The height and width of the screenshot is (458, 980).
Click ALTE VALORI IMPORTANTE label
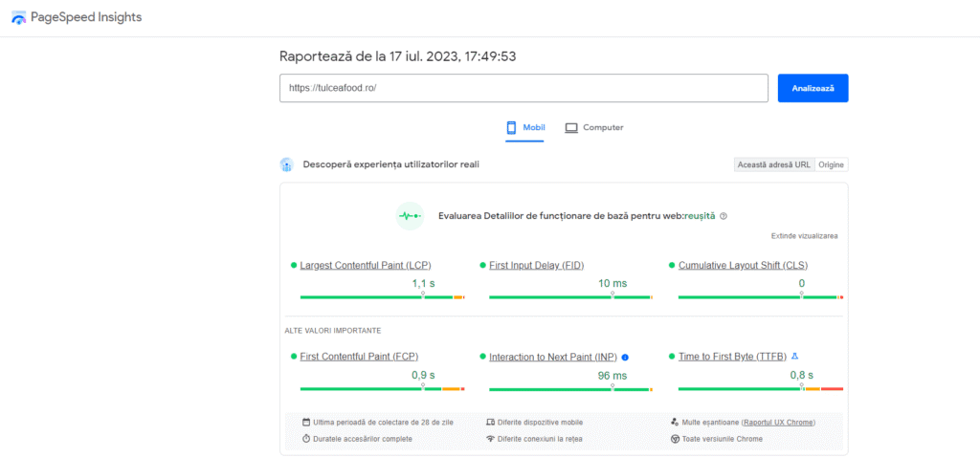pyautogui.click(x=333, y=331)
